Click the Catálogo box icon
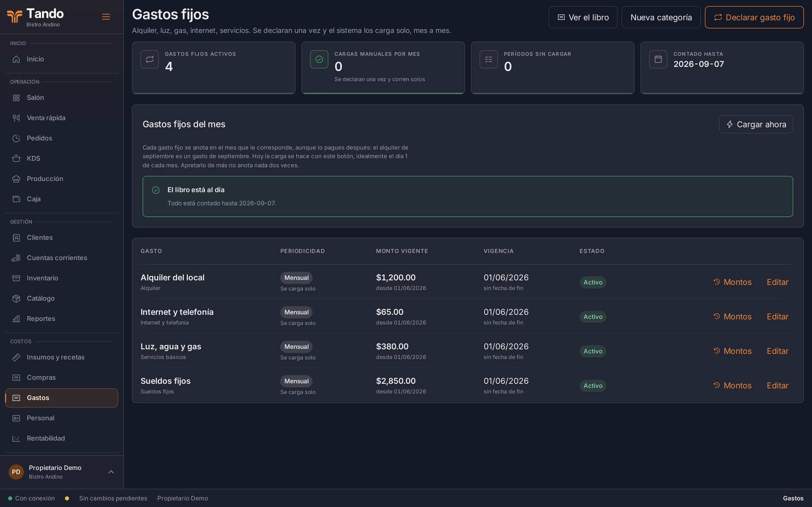The height and width of the screenshot is (507, 812). pyautogui.click(x=16, y=298)
